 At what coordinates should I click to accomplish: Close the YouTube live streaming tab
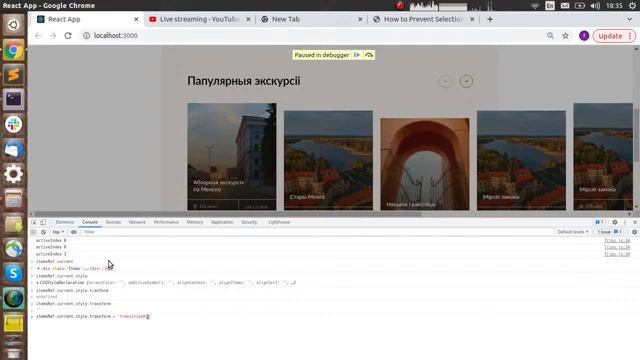(x=248, y=19)
